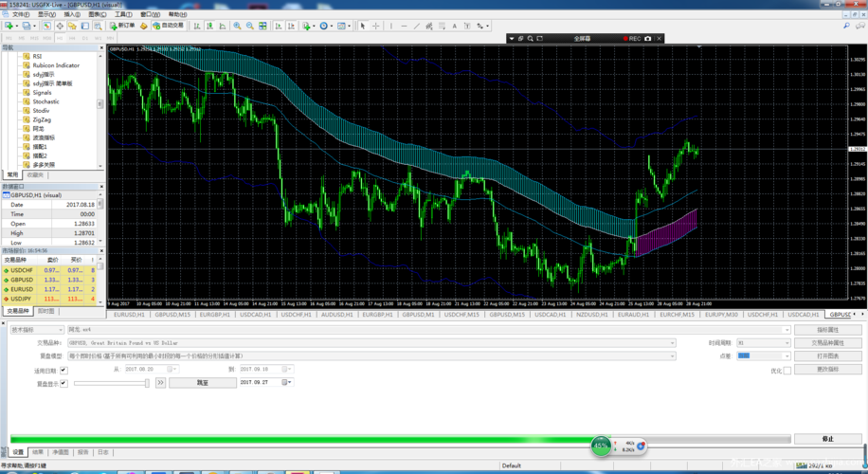868x474 pixels.
Task: Enable the 优化 (optimization) checkbox
Action: (787, 371)
